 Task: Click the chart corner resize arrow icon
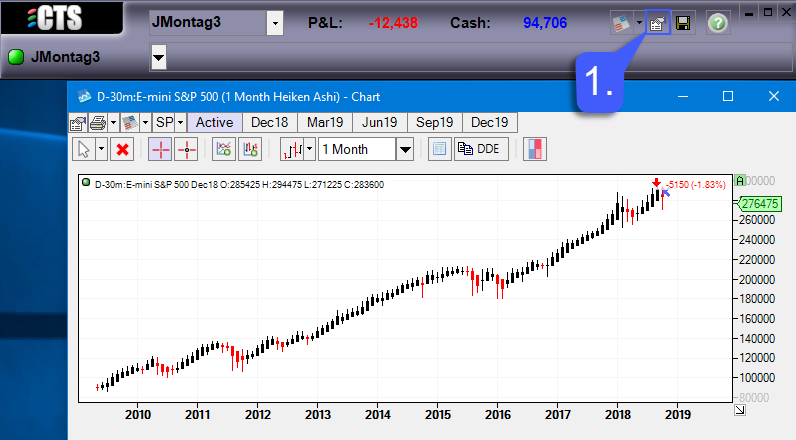(740, 410)
